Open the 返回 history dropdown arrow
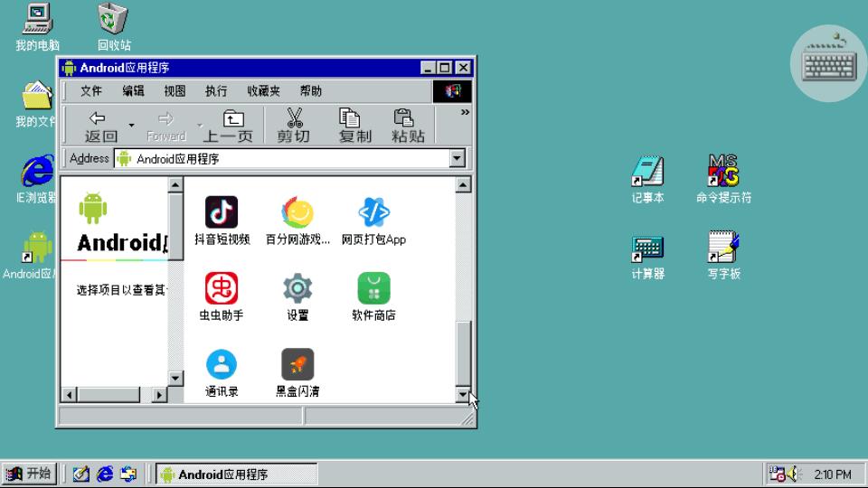 coord(131,125)
